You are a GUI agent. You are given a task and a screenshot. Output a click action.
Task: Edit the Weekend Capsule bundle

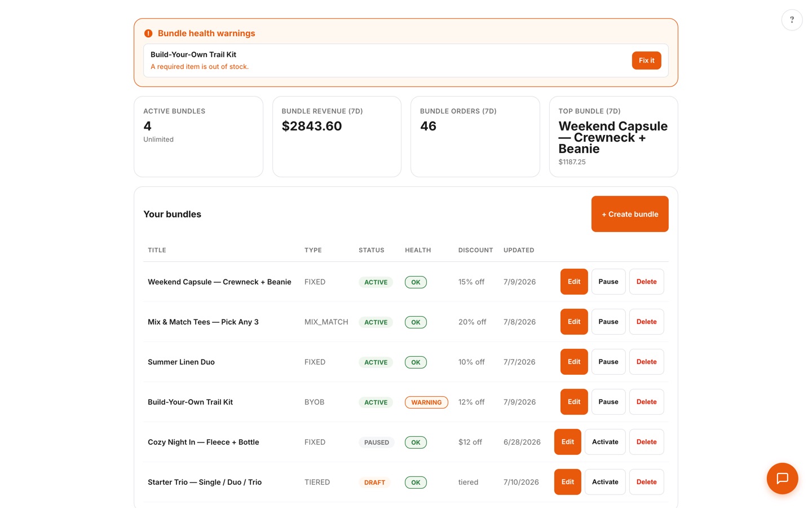click(574, 282)
